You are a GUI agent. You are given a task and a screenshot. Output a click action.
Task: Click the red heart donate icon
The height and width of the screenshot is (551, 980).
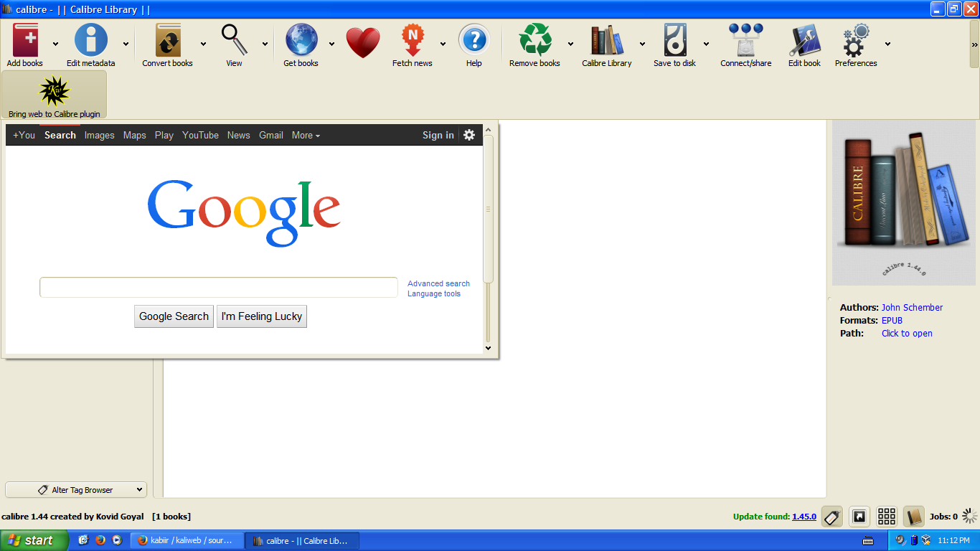click(363, 43)
